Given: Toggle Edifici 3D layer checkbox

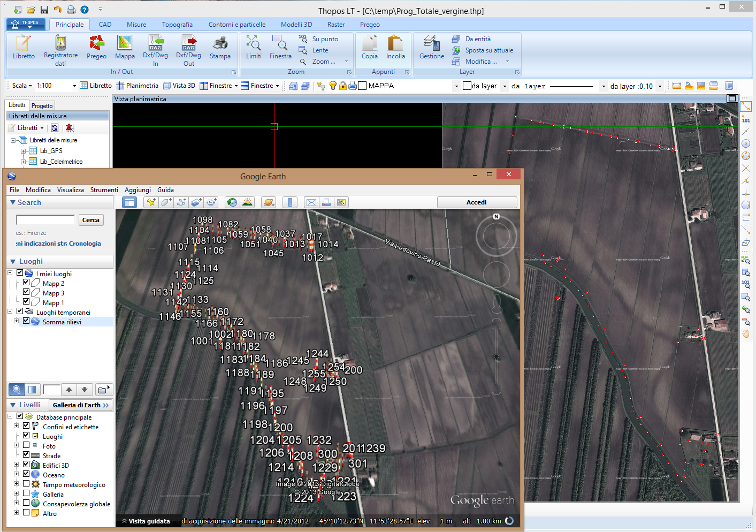Looking at the screenshot, I should [x=26, y=465].
